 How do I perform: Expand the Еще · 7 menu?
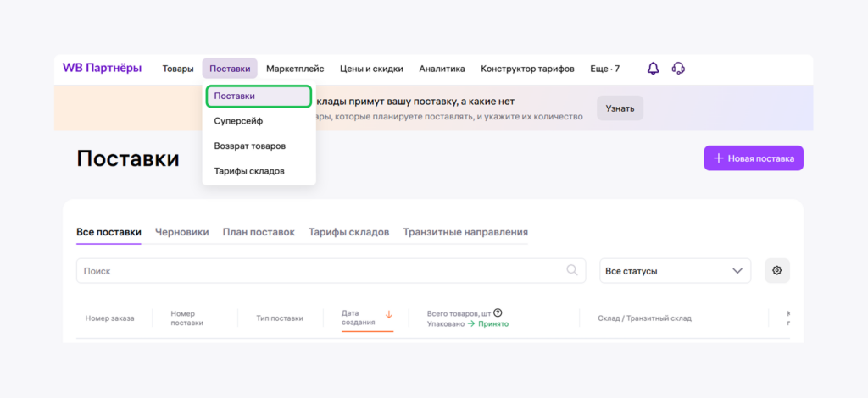point(605,69)
